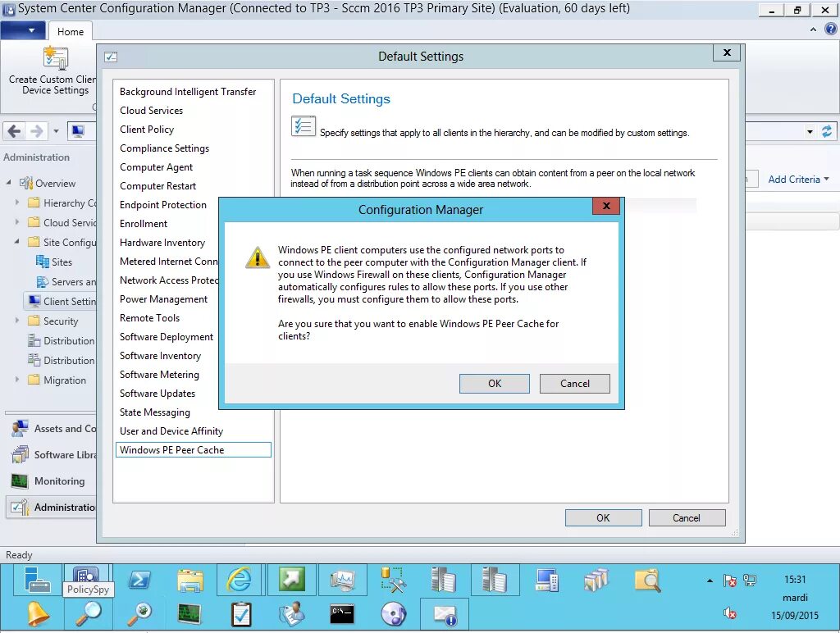Click the Cloud Services tree folder
The height and width of the screenshot is (633, 840).
click(x=62, y=222)
